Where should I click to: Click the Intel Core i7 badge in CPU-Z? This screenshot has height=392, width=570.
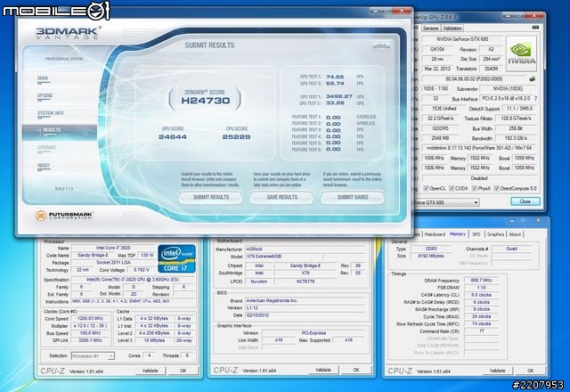[176, 258]
